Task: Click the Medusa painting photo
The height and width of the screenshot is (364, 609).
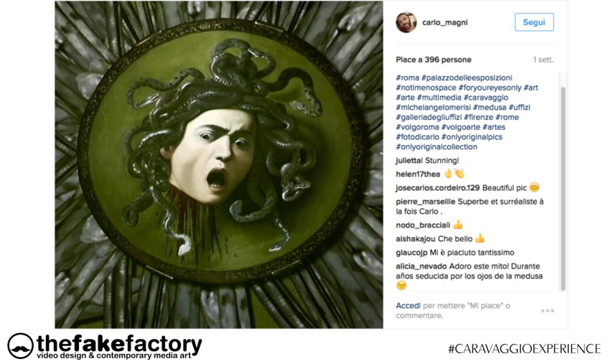Action: point(218,164)
